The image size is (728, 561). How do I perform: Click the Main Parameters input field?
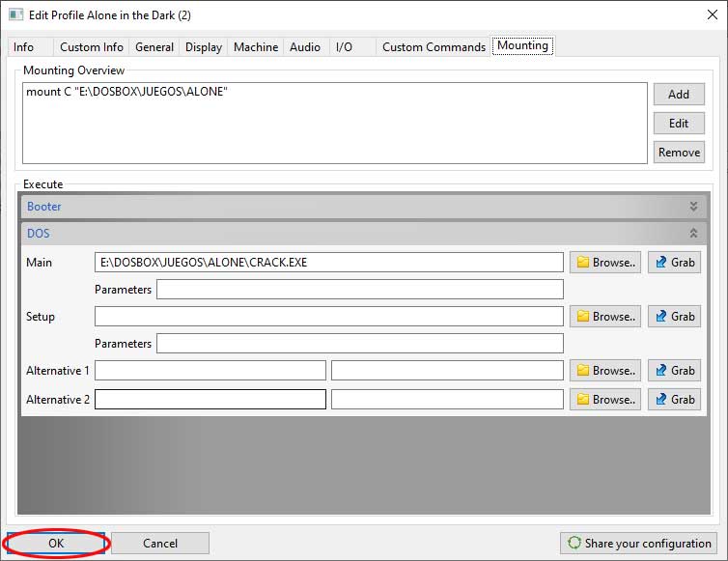(x=360, y=290)
